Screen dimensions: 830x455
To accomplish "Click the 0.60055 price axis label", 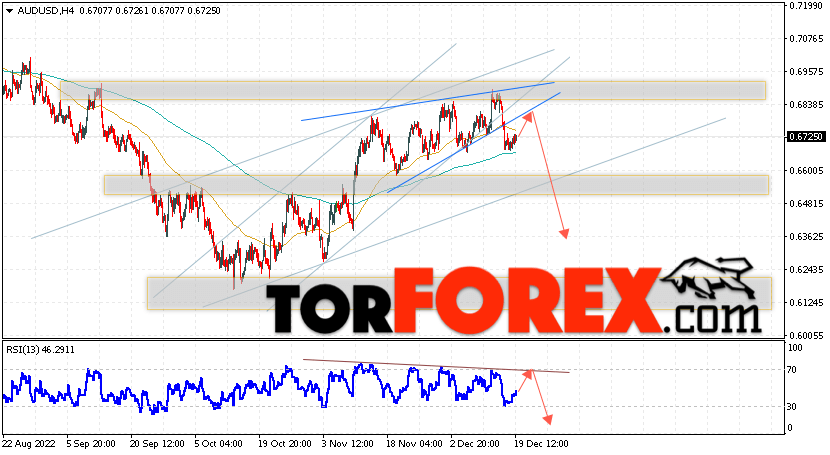I will click(x=806, y=335).
